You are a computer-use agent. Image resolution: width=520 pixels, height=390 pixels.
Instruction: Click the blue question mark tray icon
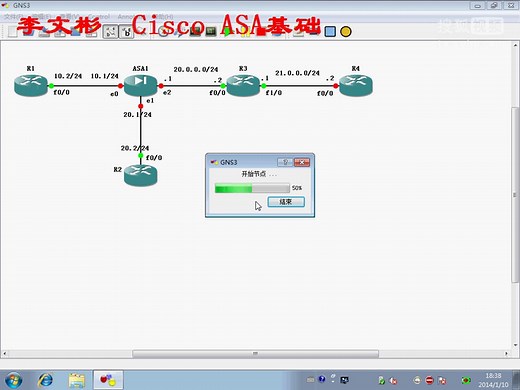322,379
